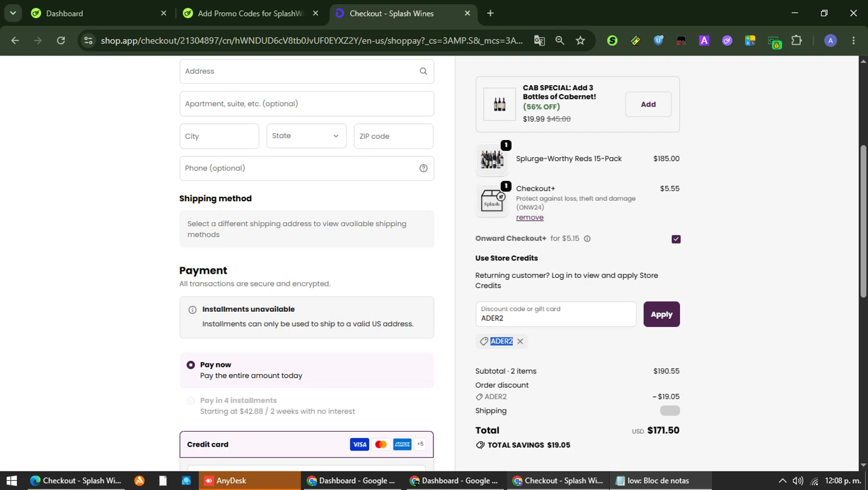Click the Cabernet bottles offer thumbnail
Screen dimensions: 868x490
tap(499, 104)
